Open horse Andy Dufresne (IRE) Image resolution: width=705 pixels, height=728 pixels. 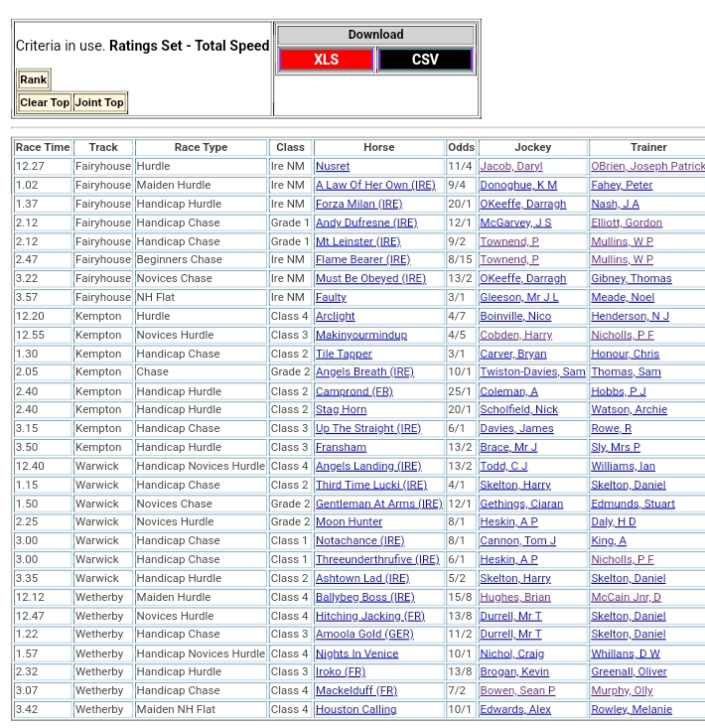[366, 222]
